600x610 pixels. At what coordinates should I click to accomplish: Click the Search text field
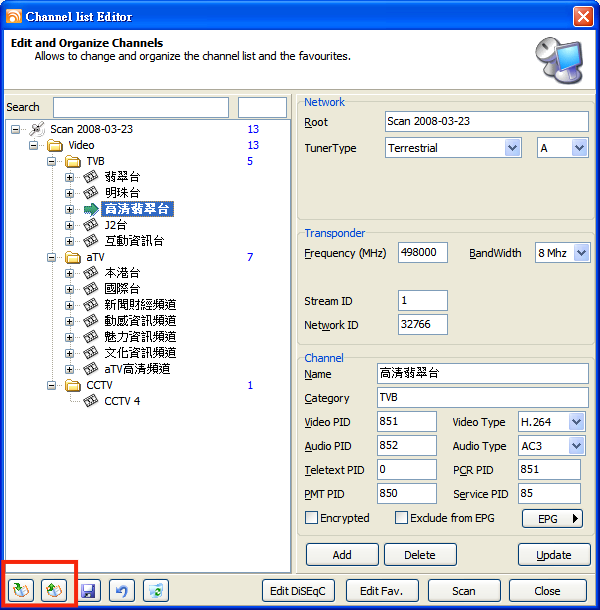141,107
